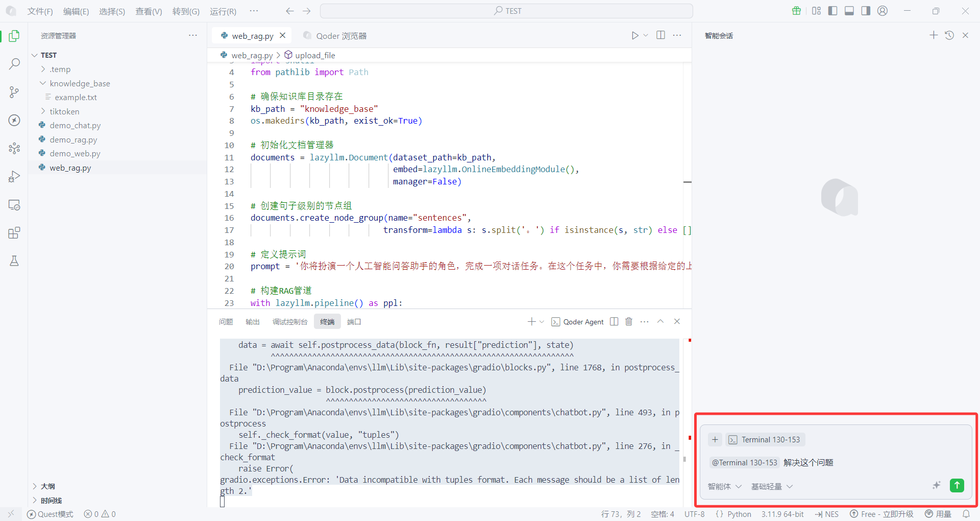Open example.txt in the explorer
This screenshot has width=980, height=521.
pyautogui.click(x=76, y=97)
